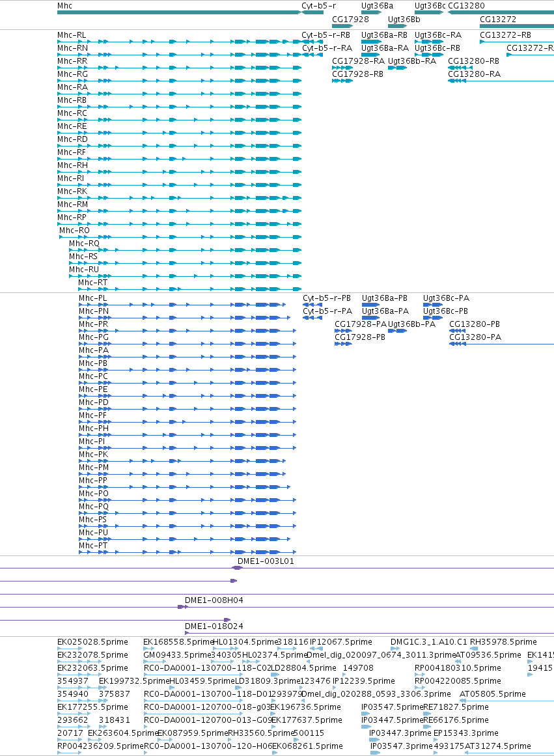The width and height of the screenshot is (554, 756).
Task: Select the AT05805.5prime EST
Action: coord(506,701)
